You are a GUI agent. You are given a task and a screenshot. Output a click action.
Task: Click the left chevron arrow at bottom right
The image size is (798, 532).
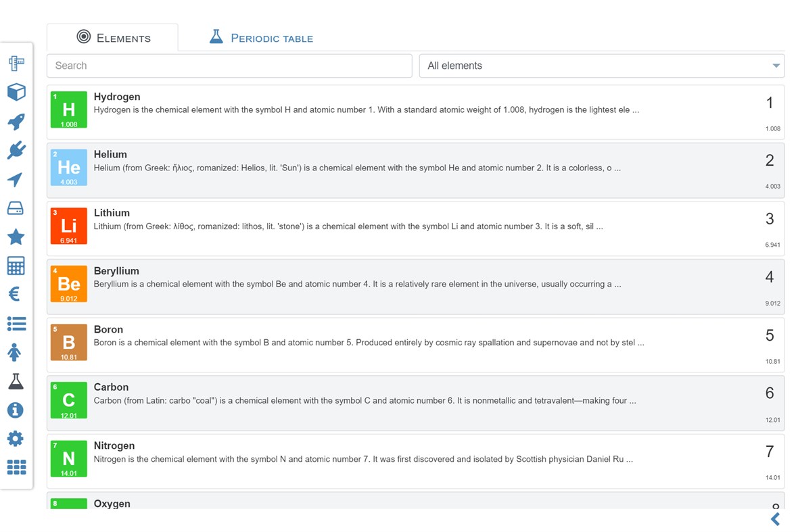775,518
